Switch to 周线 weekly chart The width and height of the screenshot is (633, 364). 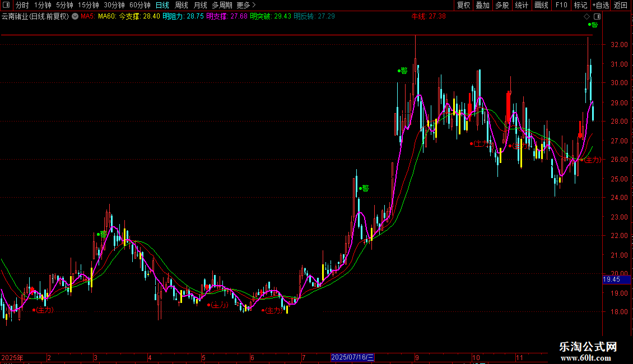tap(181, 5)
